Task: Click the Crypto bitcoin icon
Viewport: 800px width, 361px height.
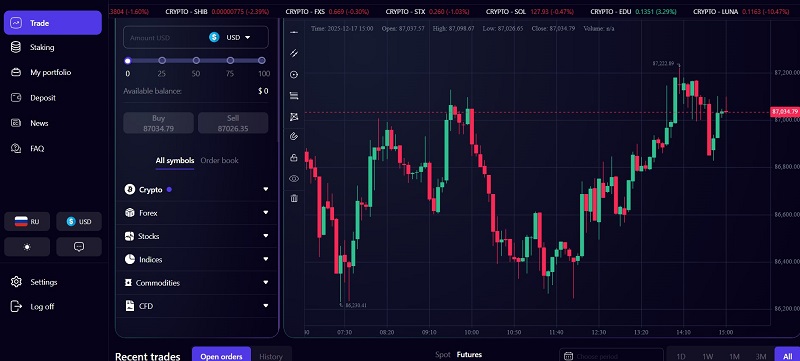Action: (x=130, y=190)
